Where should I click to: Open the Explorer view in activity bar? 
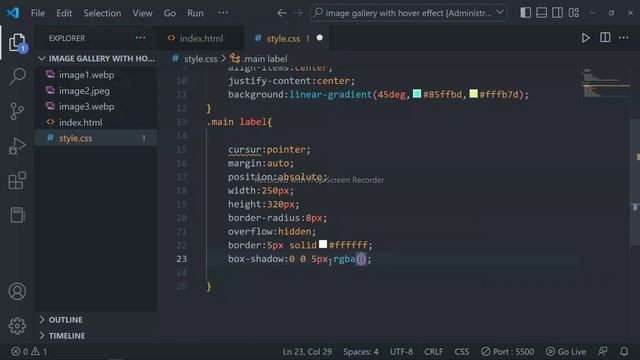coord(17,42)
